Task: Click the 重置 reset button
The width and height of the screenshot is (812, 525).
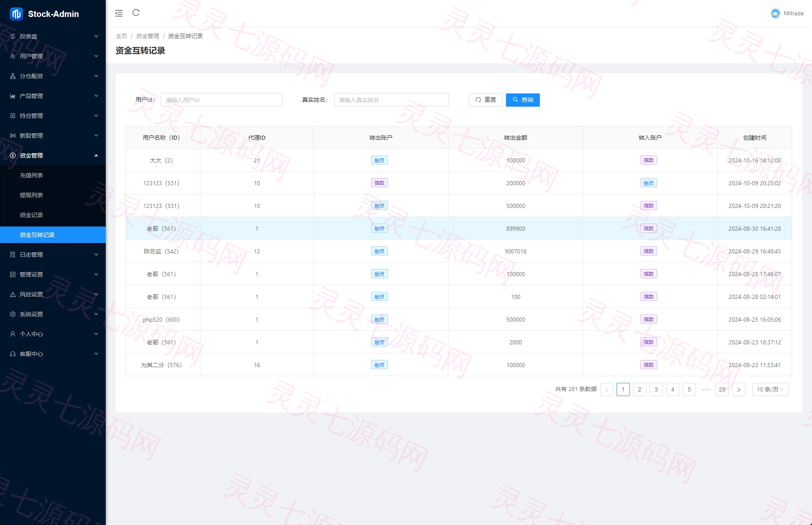Action: [486, 100]
